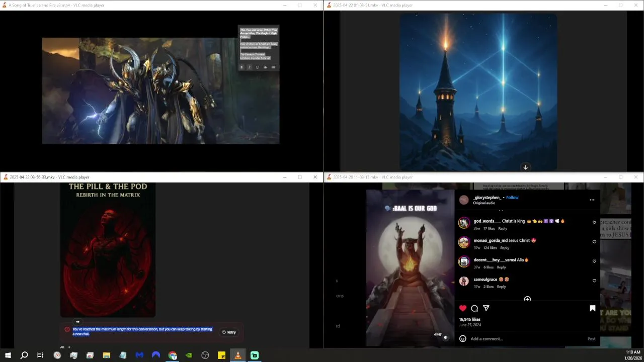Click the Post button beside the comment field
The width and height of the screenshot is (644, 362).
592,339
